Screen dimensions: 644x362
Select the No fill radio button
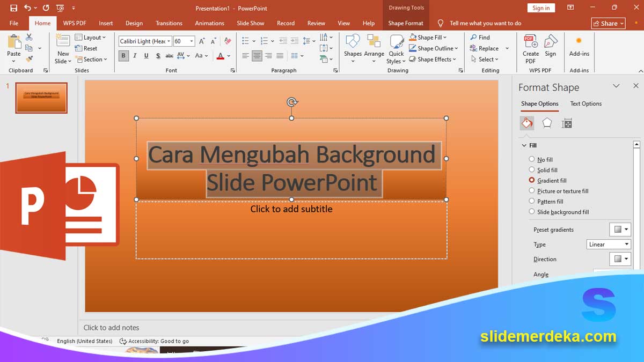(532, 159)
